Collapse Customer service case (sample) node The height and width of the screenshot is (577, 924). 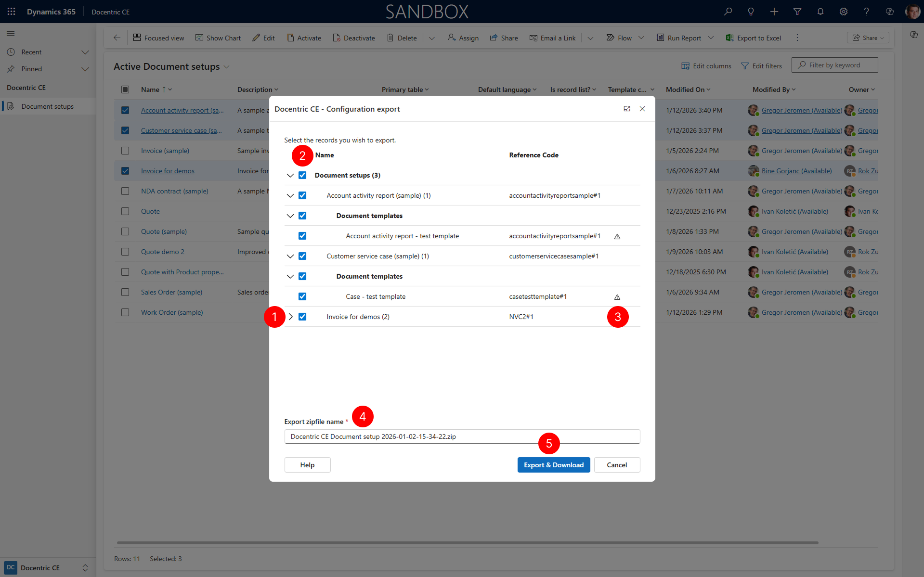290,256
